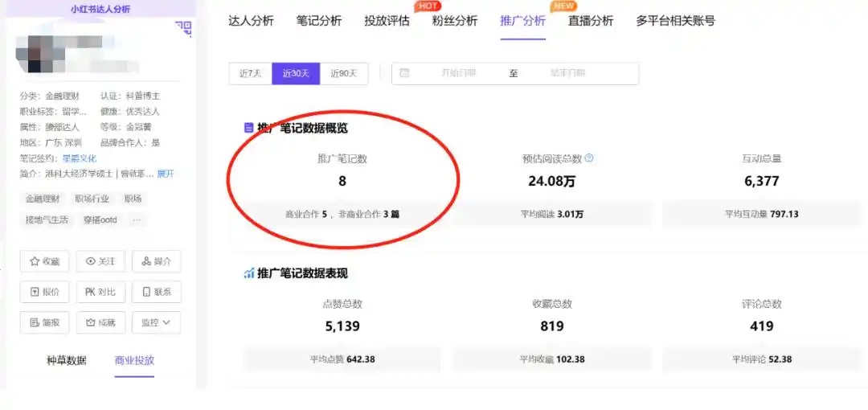This screenshot has height=410, width=868.
Task: Switch to the 种草数据 sidebar tab
Action: (x=67, y=361)
